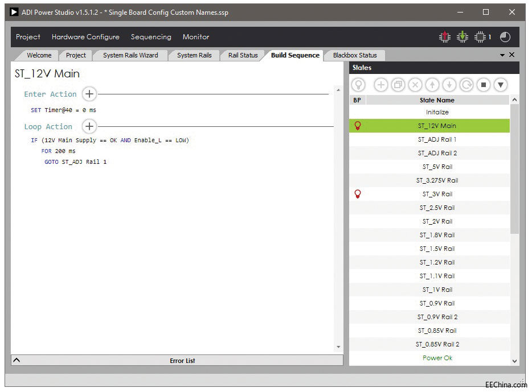This screenshot has height=392, width=532.
Task: Open the Monitor menu
Action: tap(196, 37)
